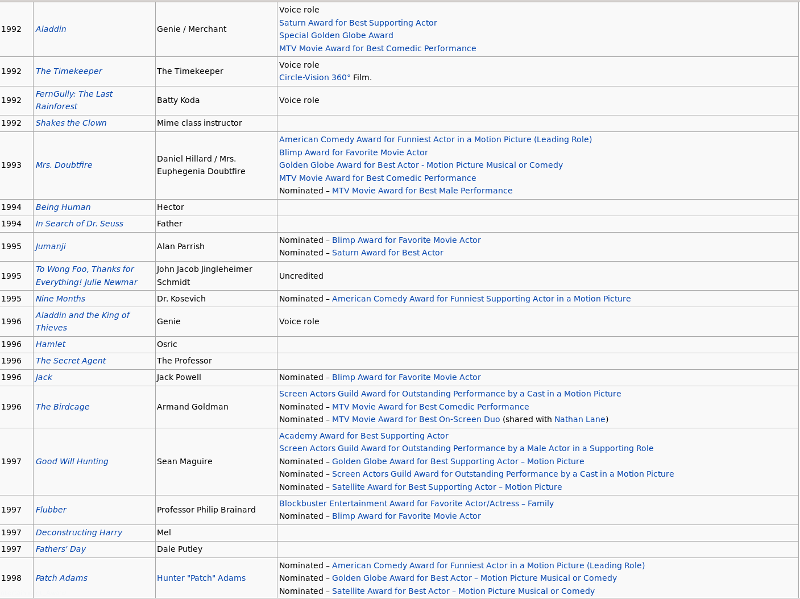This screenshot has height=599, width=800.
Task: Open Satellite Award Best Actor Musical or Comedy link
Action: [463, 591]
